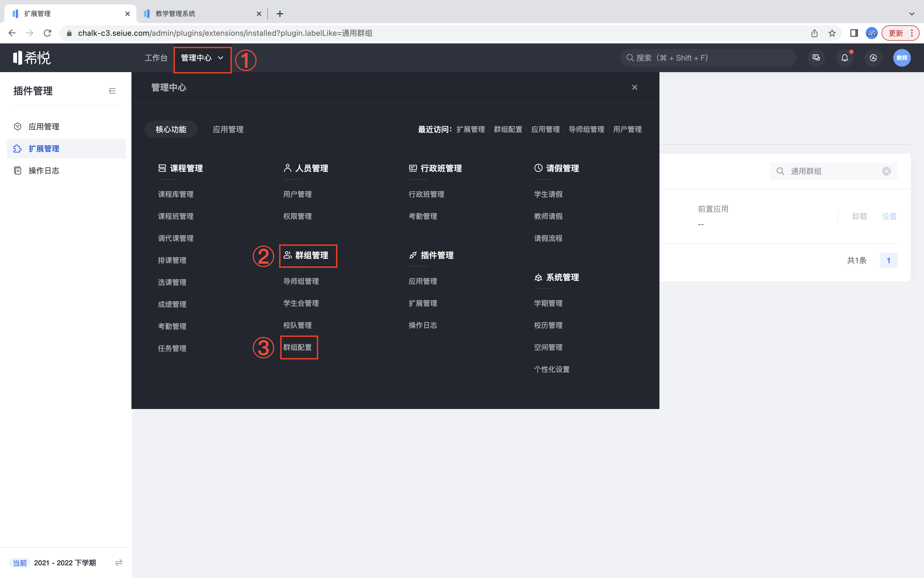Open 应用管理 under 插件管理 section

(x=423, y=281)
